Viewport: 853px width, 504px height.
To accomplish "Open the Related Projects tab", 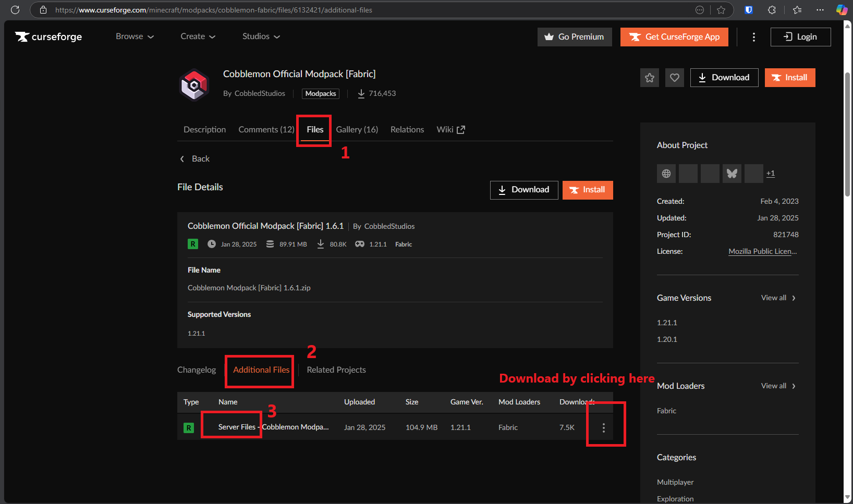I will pos(336,370).
